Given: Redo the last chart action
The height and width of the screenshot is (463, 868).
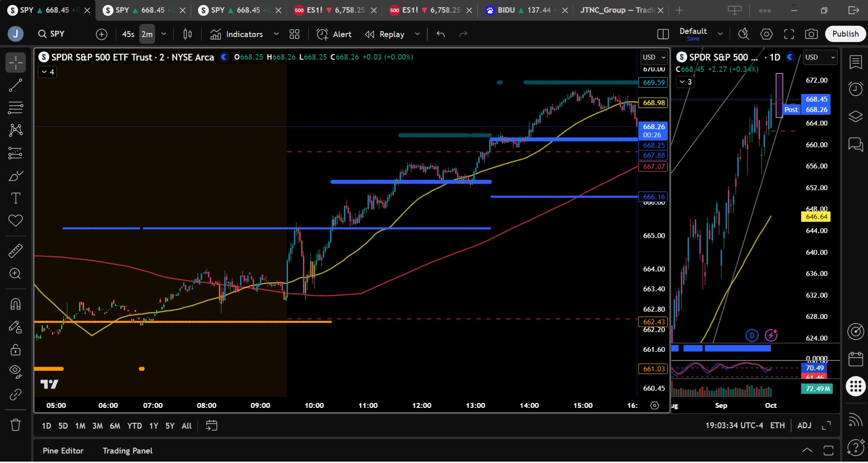Looking at the screenshot, I should (x=463, y=34).
